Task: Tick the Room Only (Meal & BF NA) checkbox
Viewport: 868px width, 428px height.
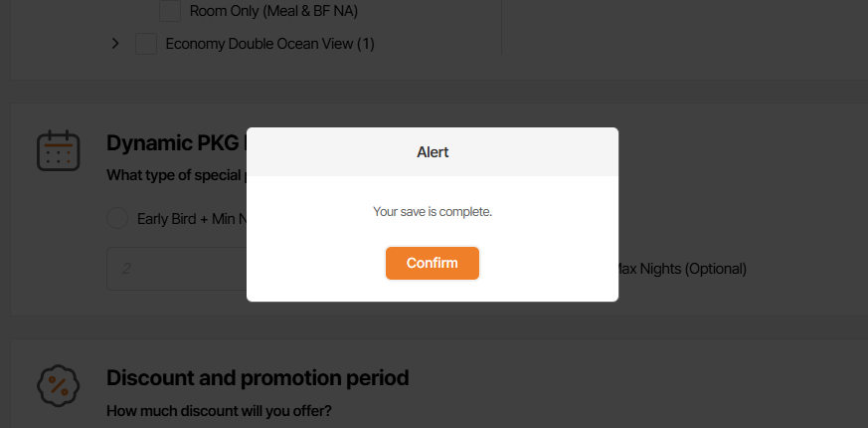Action: 170,12
